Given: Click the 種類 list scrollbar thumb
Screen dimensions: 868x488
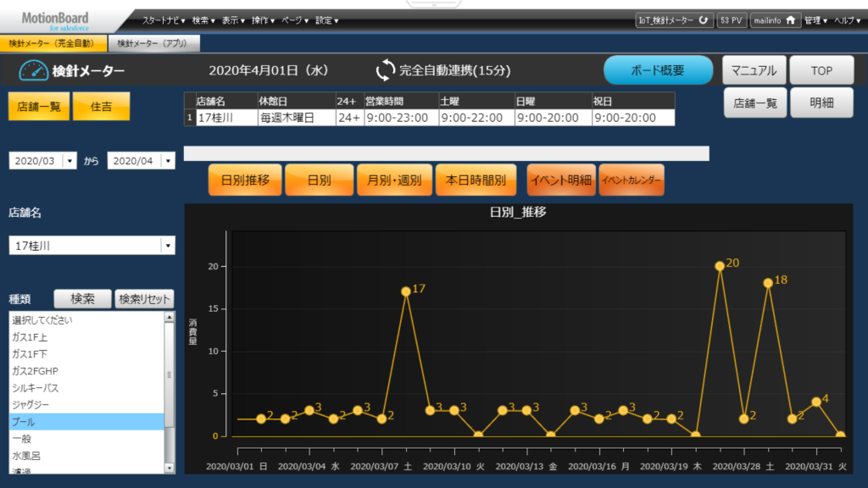Looking at the screenshot, I should [x=170, y=375].
